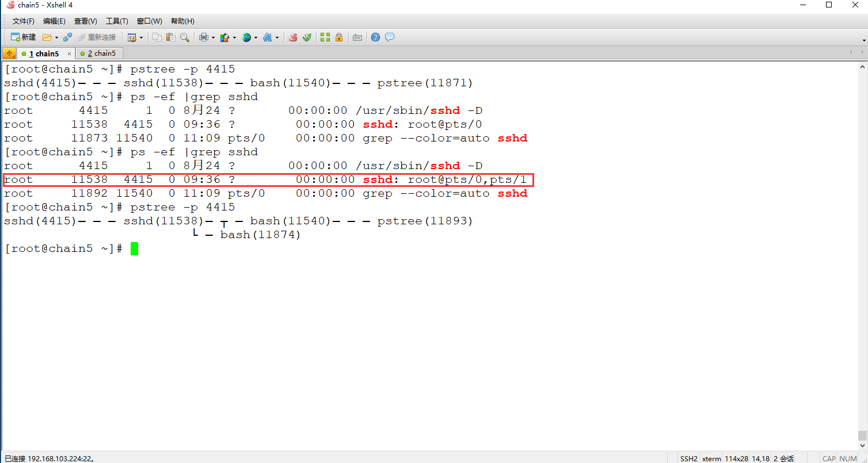Screen dimensions: 868x463
Task: Click the paste icon on toolbar
Action: [171, 37]
